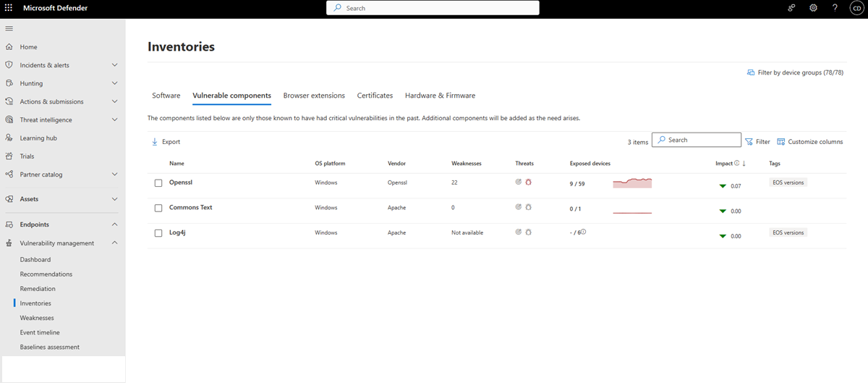Select the Vulnerable components tab
The width and height of the screenshot is (868, 383).
coord(232,96)
